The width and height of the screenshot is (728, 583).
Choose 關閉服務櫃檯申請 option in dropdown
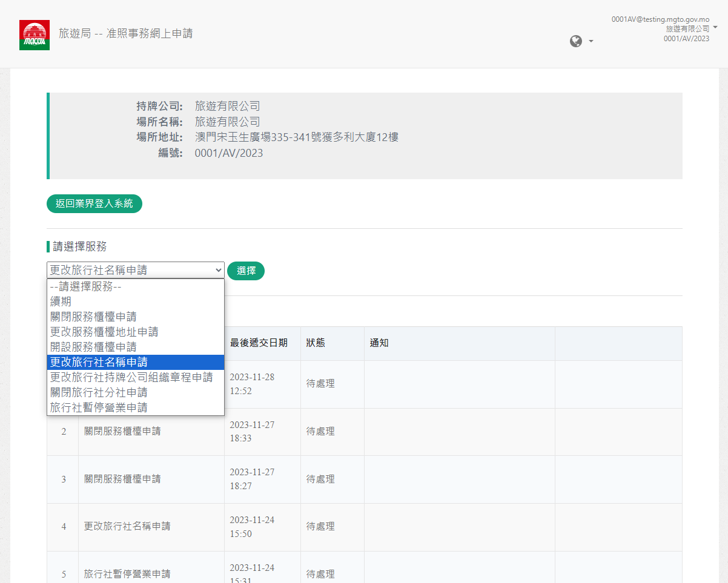tap(93, 317)
